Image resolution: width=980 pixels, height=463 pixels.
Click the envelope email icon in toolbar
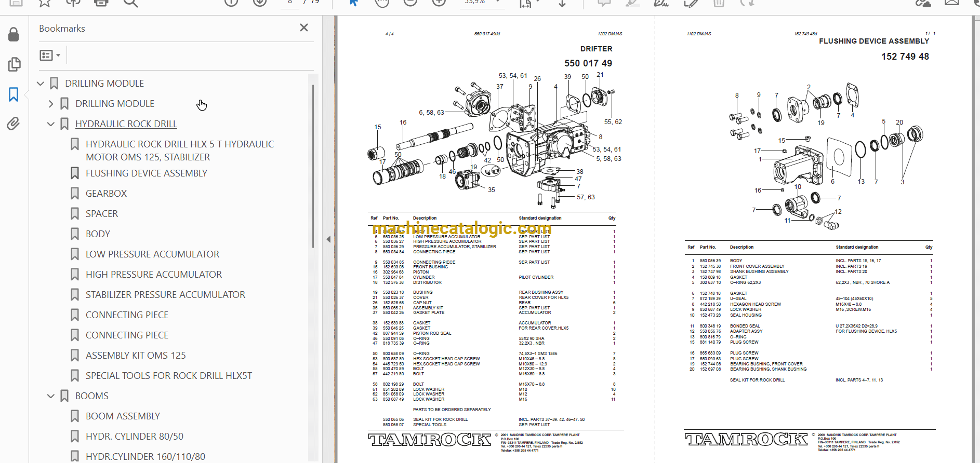[952, 3]
